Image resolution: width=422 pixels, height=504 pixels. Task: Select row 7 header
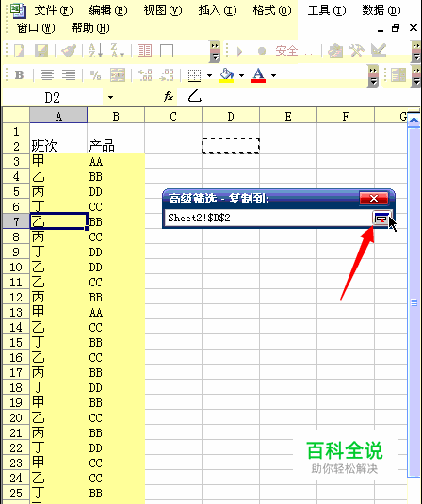pos(16,221)
